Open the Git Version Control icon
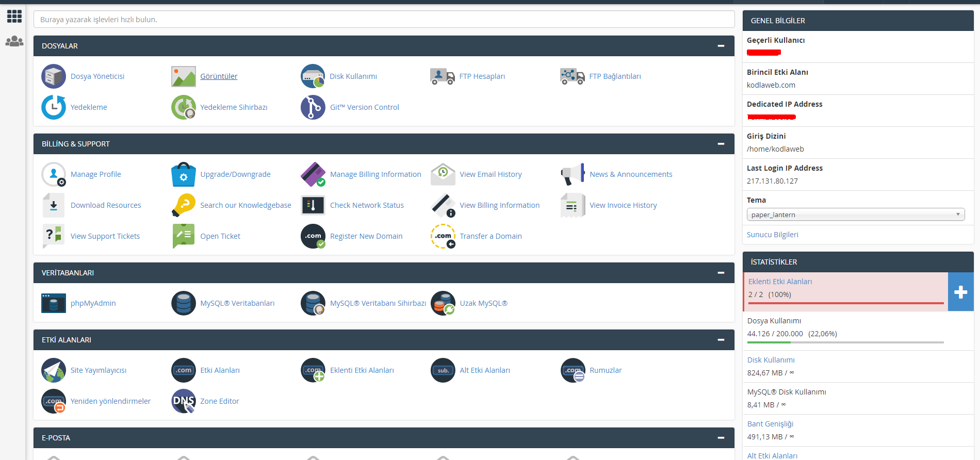 313,107
